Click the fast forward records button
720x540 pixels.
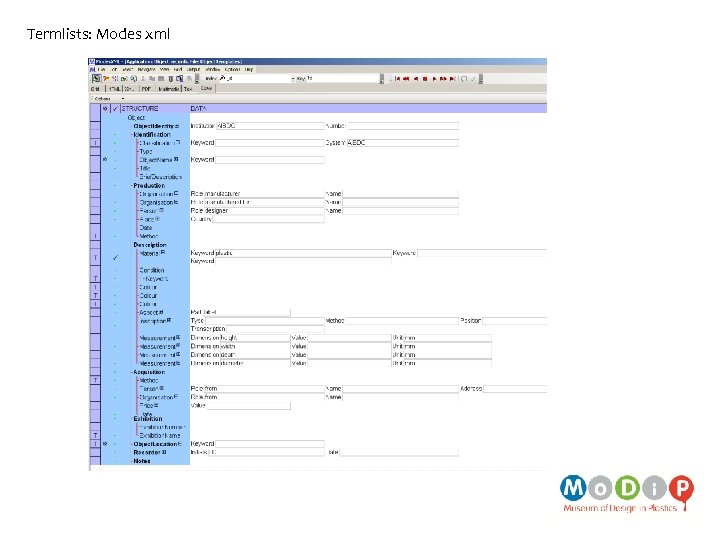coord(443,79)
